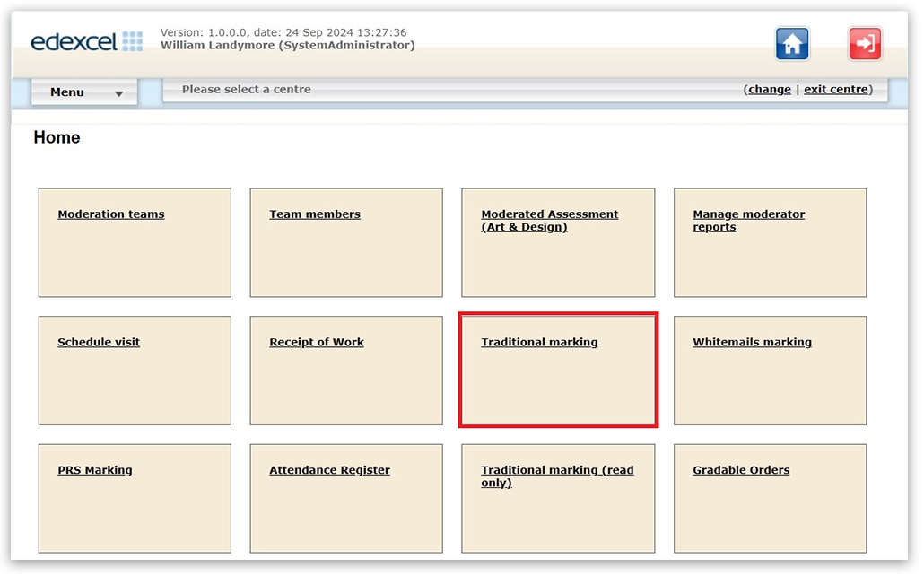Screen dimensions: 924x576
Task: Launch PRS Marking
Action: (x=95, y=470)
